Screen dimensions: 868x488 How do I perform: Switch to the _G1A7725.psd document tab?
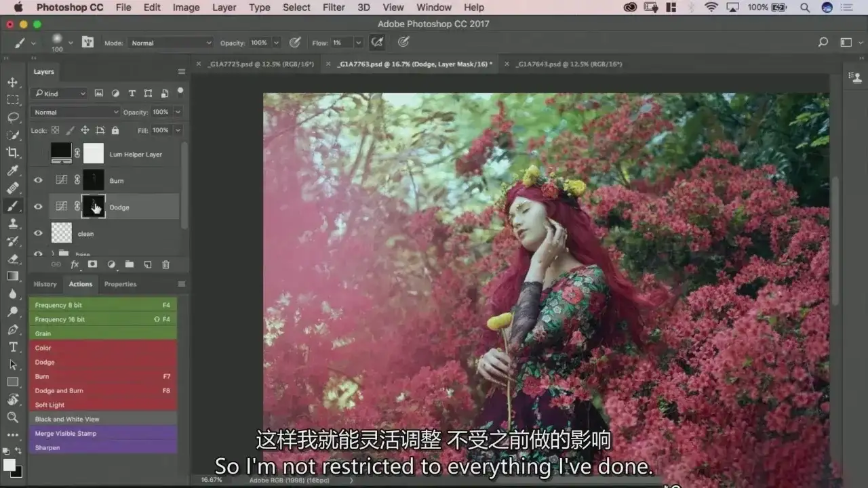tap(261, 64)
